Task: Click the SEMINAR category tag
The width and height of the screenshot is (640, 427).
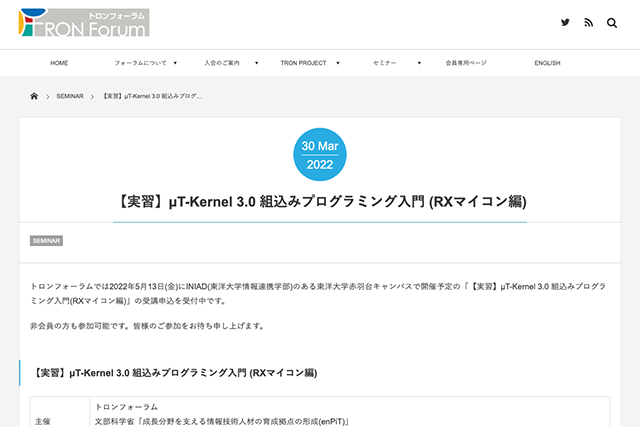Action: (x=46, y=241)
